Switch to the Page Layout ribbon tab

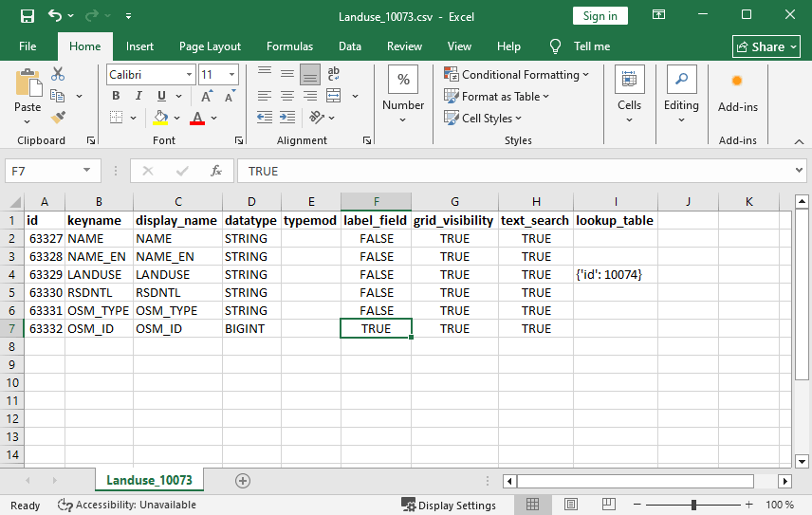point(210,46)
